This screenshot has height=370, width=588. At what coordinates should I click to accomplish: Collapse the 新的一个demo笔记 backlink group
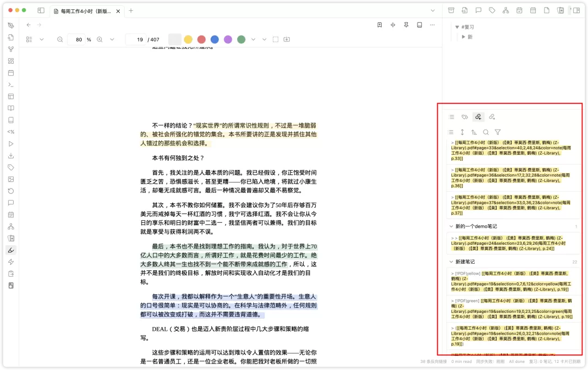pos(451,226)
